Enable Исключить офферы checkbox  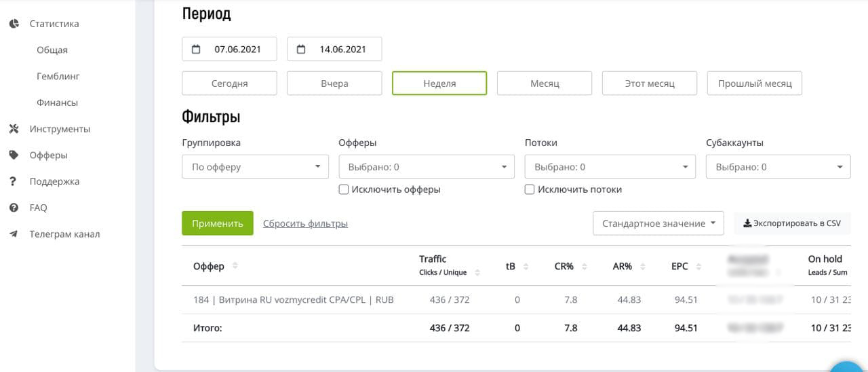(x=343, y=189)
